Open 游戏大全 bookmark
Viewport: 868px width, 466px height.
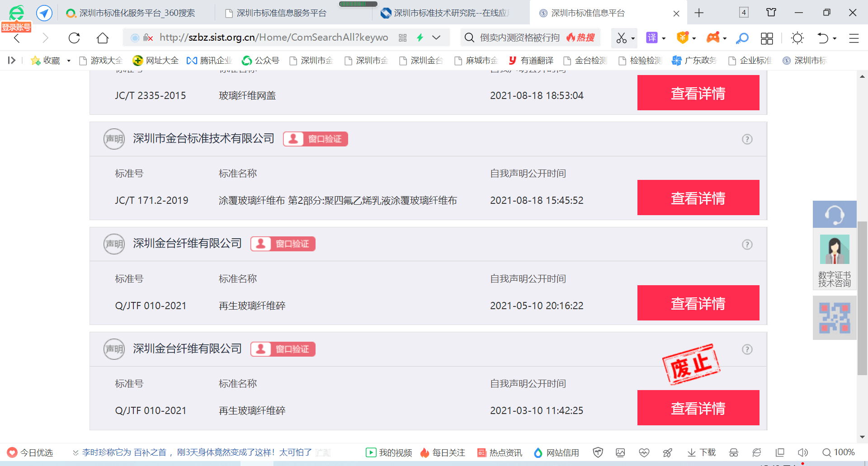[x=101, y=61]
